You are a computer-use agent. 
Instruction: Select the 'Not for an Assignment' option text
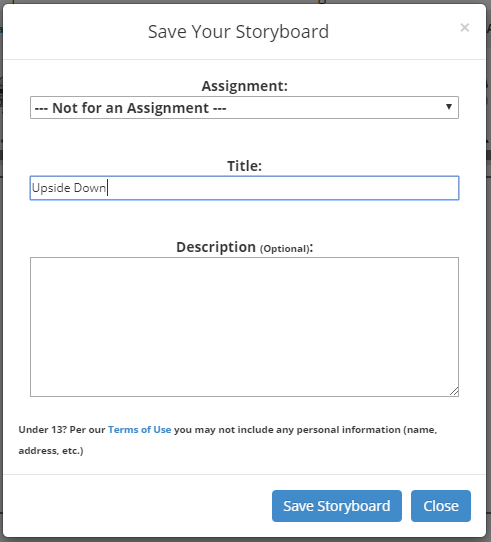(x=130, y=108)
